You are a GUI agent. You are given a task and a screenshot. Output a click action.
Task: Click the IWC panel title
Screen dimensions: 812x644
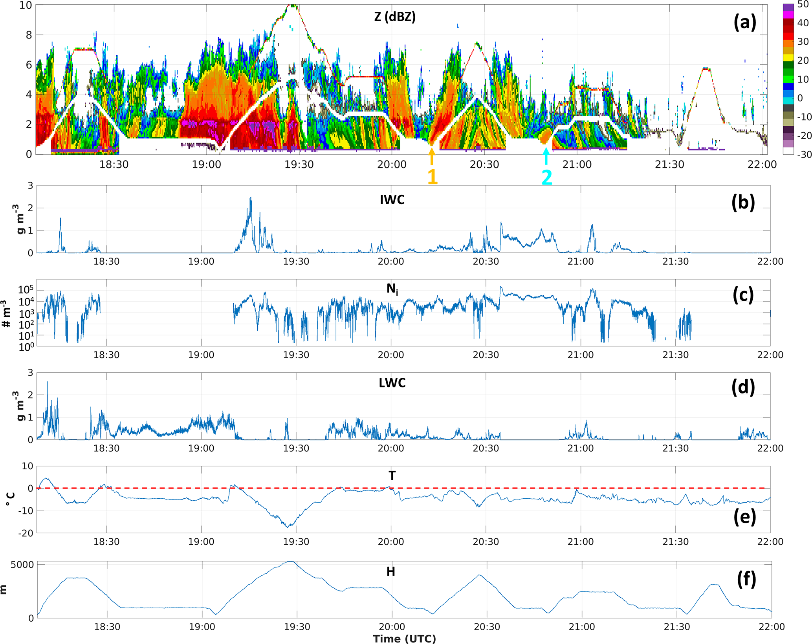point(392,200)
